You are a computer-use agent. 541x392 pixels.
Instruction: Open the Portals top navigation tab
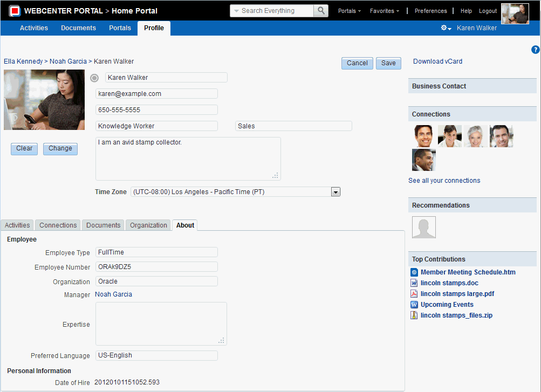pyautogui.click(x=120, y=28)
